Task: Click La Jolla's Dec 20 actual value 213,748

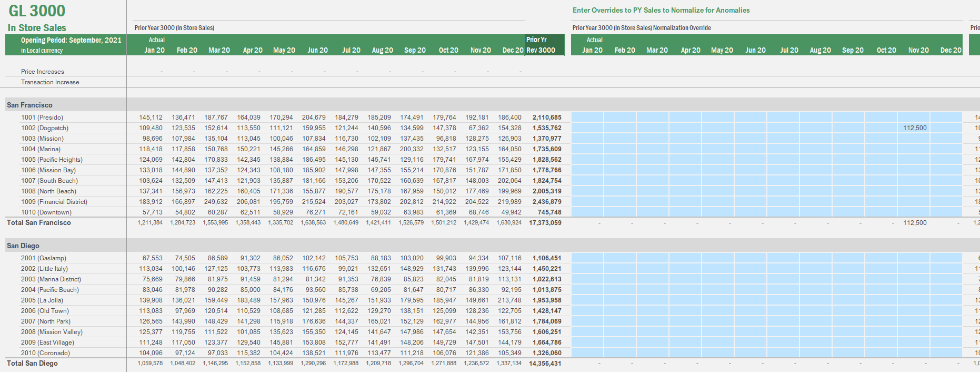Action: (x=509, y=300)
